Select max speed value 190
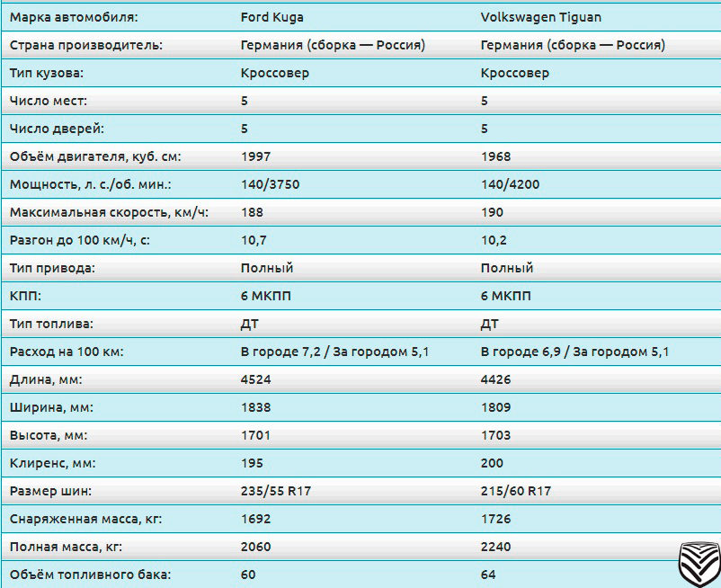721x588 pixels. pyautogui.click(x=492, y=212)
